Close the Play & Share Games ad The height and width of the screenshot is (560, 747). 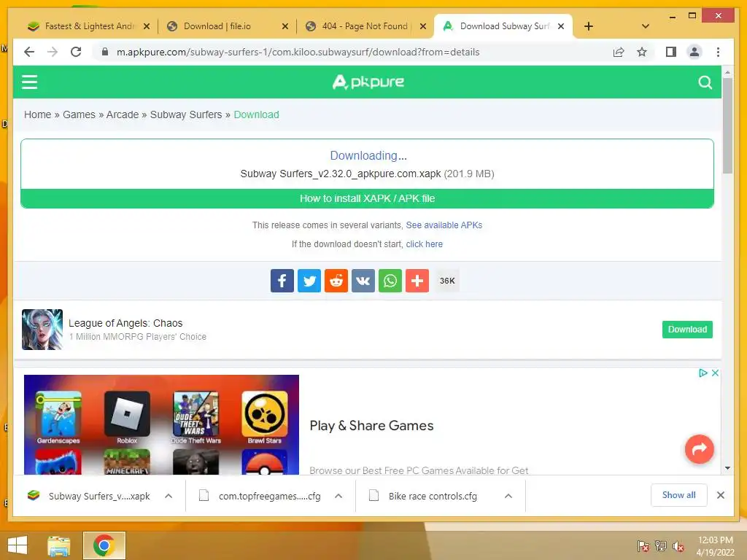point(715,373)
